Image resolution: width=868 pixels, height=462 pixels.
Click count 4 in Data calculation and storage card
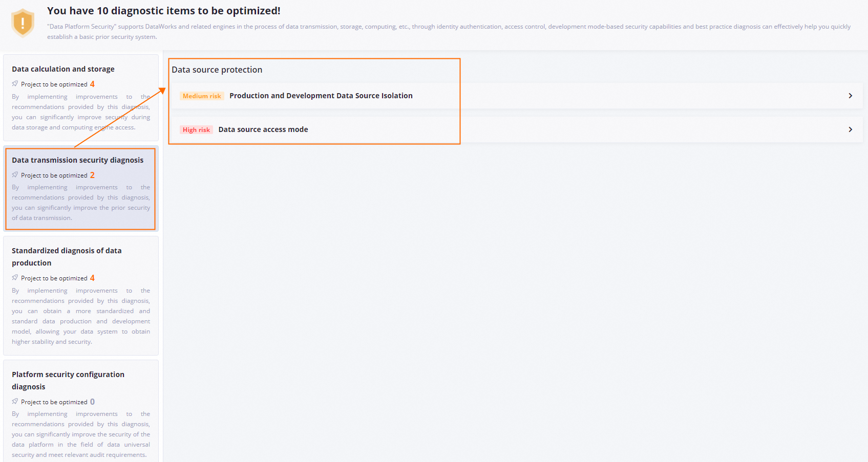click(92, 84)
